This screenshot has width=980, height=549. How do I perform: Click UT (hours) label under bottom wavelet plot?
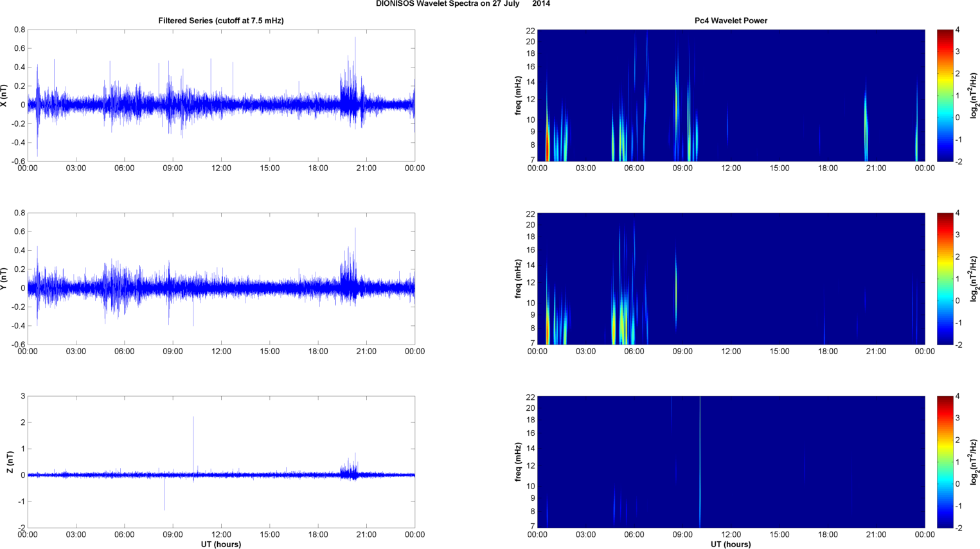(731, 544)
